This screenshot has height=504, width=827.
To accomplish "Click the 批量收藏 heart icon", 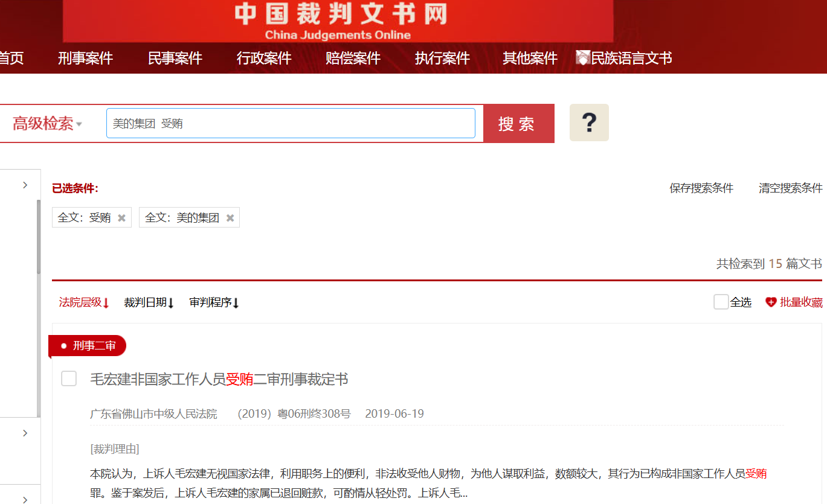I will 770,302.
